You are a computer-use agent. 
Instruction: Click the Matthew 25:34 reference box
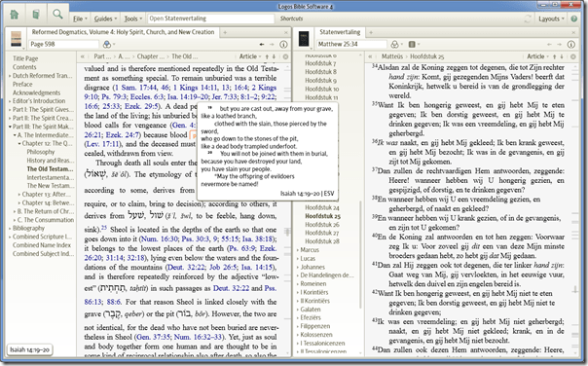click(x=351, y=44)
